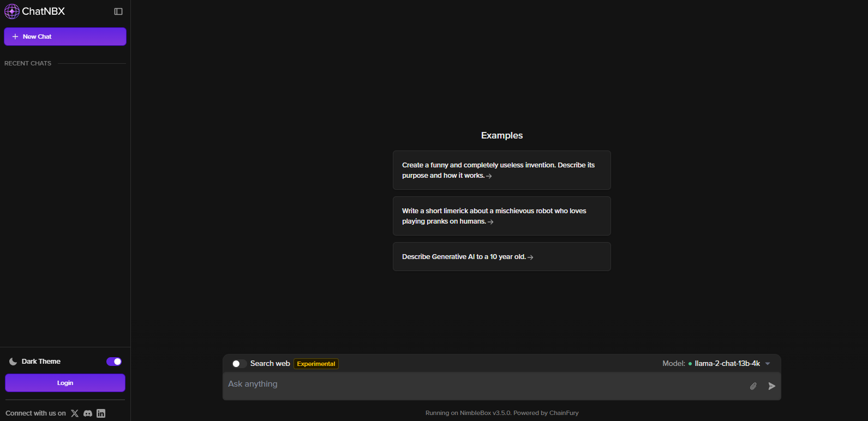Click the ChatNBX logo icon

click(11, 11)
